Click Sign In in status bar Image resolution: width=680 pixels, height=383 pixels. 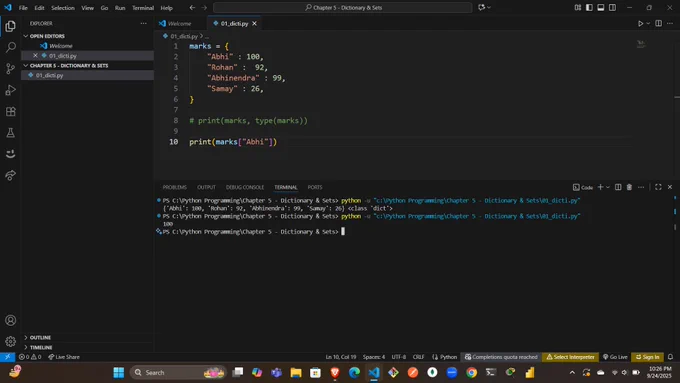(x=647, y=357)
